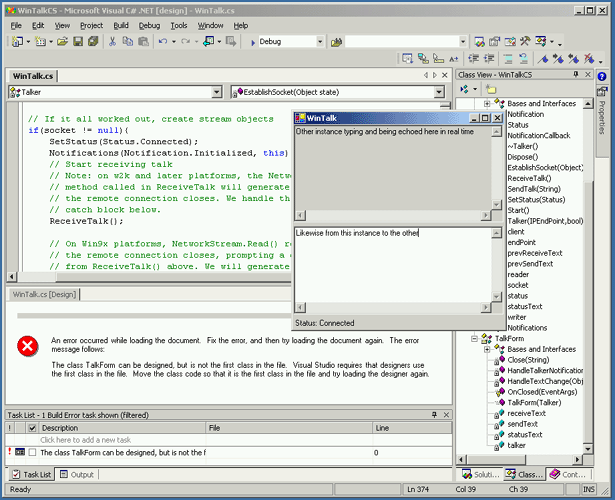Click the Open File folder icon
The image size is (615, 500).
[62, 42]
